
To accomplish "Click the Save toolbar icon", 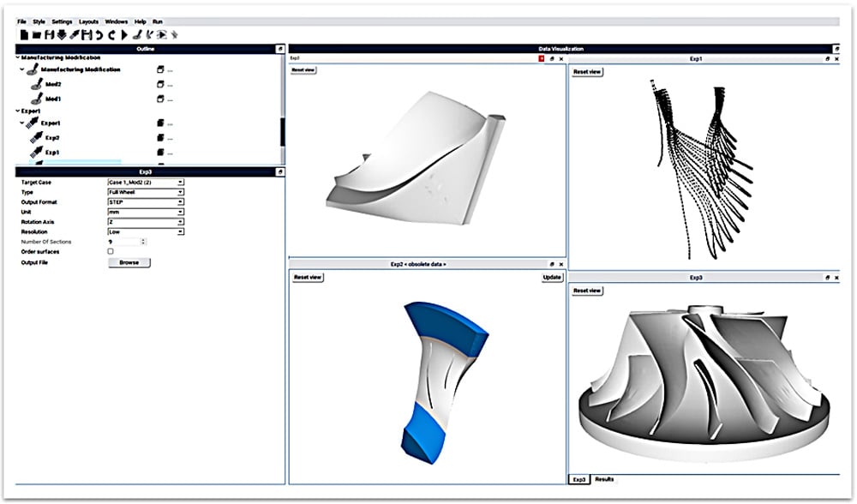I will (x=49, y=35).
